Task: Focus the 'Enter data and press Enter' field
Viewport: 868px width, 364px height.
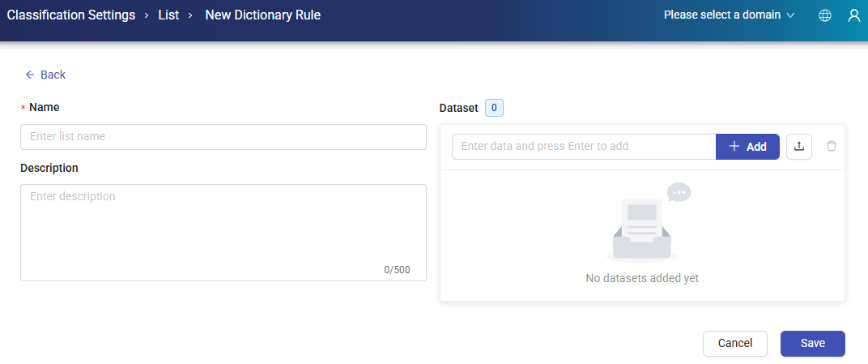Action: click(583, 147)
